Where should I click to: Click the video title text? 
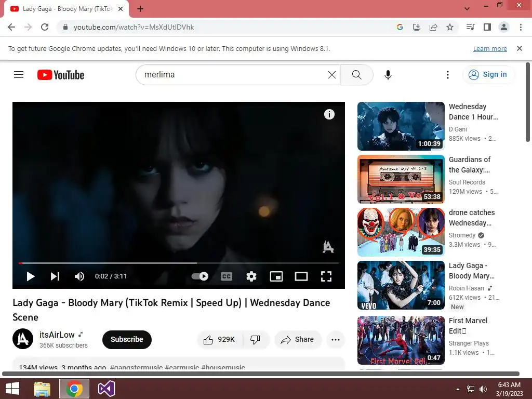point(171,310)
